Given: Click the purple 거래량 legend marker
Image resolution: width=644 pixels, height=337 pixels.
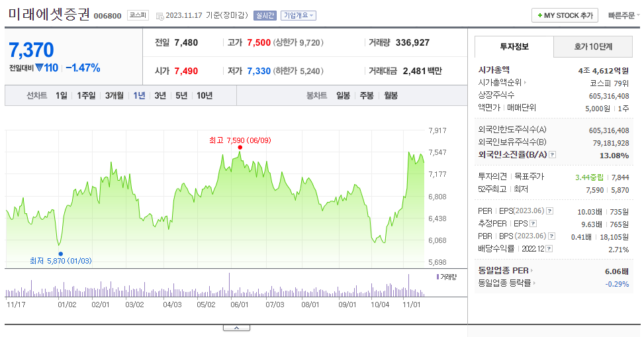Looking at the screenshot, I should 437,277.
